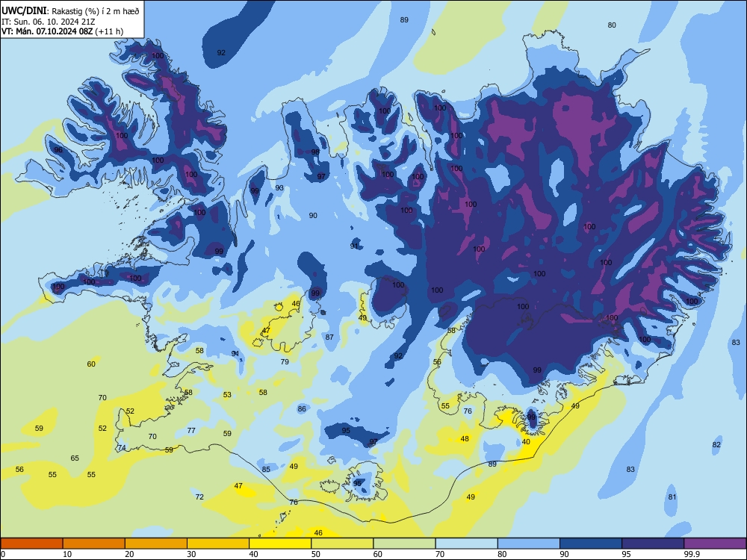Click the map humidity value '53'

227,395
